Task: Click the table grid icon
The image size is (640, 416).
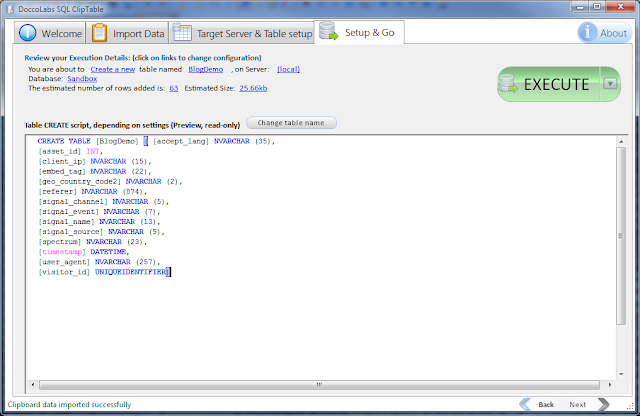Action: tap(182, 32)
